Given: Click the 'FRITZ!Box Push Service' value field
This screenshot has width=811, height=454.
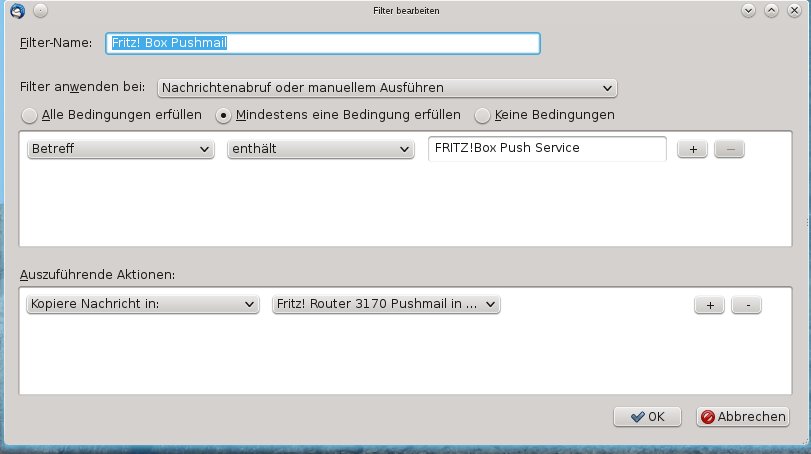Looking at the screenshot, I should click(547, 148).
